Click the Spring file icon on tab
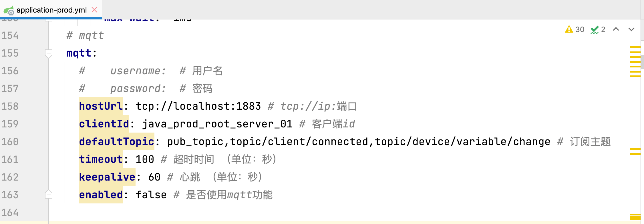Image resolution: width=644 pixels, height=224 pixels. coord(9,11)
